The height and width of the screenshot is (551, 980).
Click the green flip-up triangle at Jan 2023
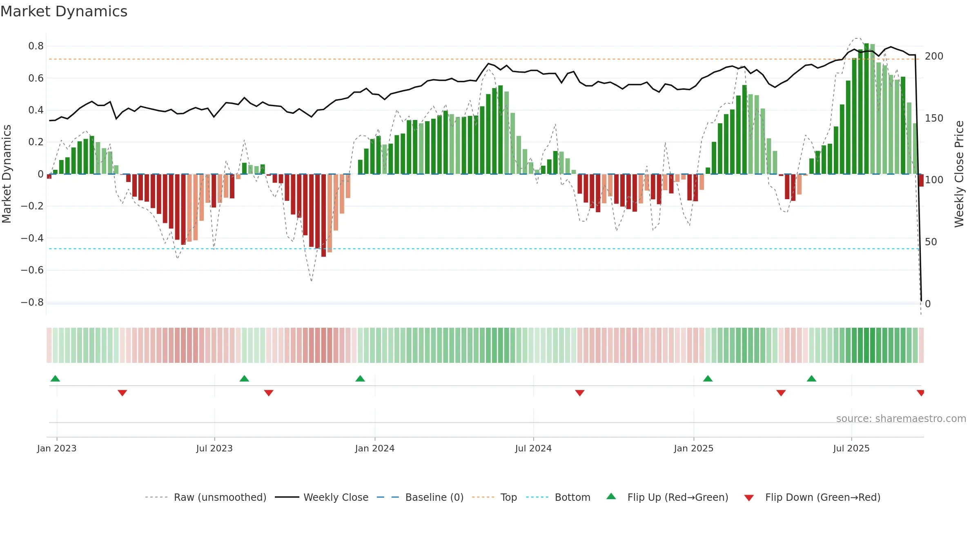tap(55, 378)
